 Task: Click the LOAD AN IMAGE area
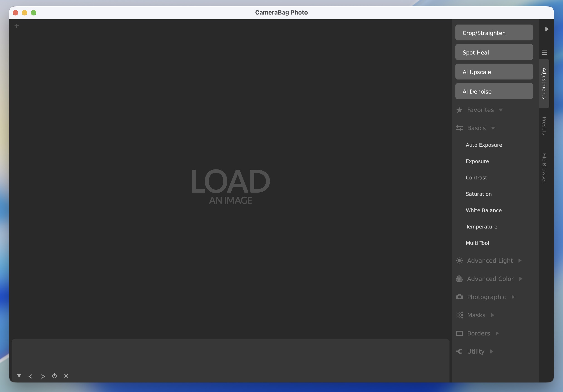pos(230,186)
